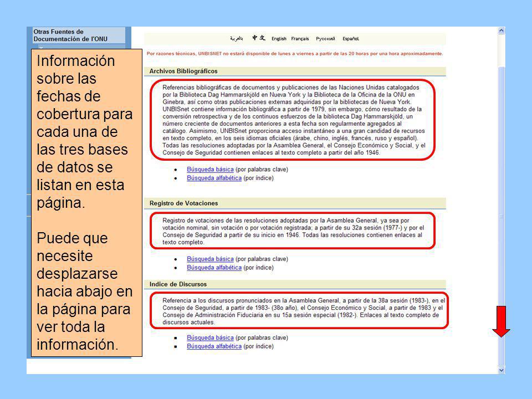This screenshot has width=532, height=399.
Task: Click Otras Fuentes de Documentación de l'ONU
Action: (70, 35)
